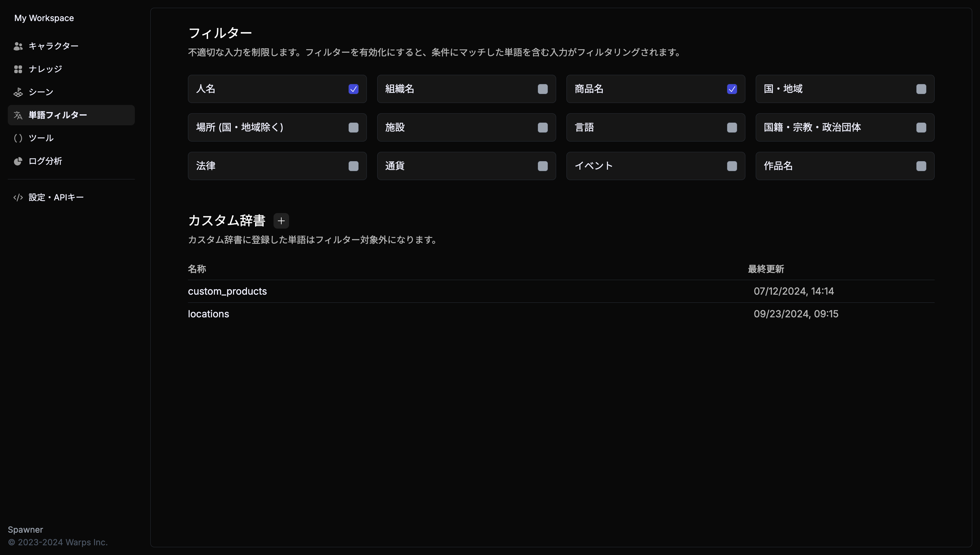This screenshot has width=980, height=555.
Task: Enable the 組織名 filter checkbox
Action: tap(542, 89)
